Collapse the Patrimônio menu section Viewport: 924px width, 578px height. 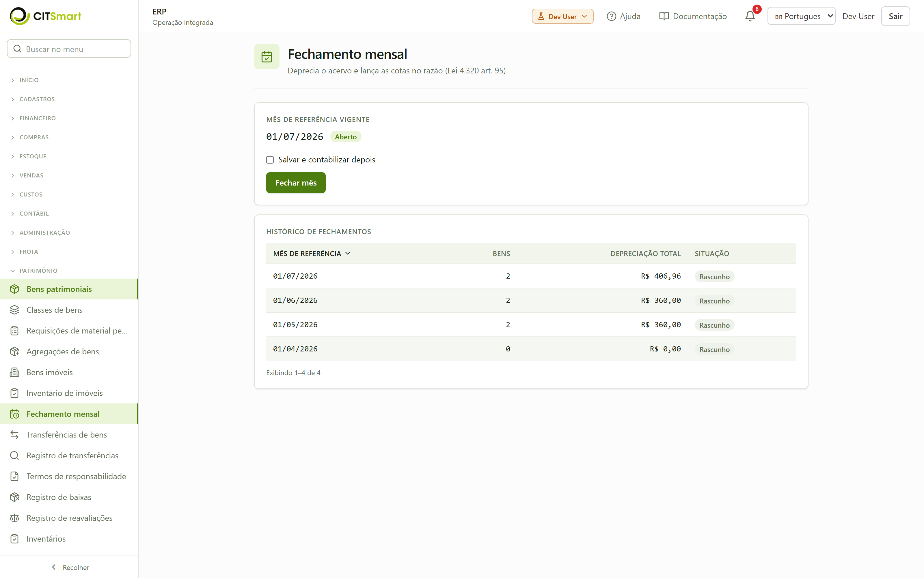point(34,271)
